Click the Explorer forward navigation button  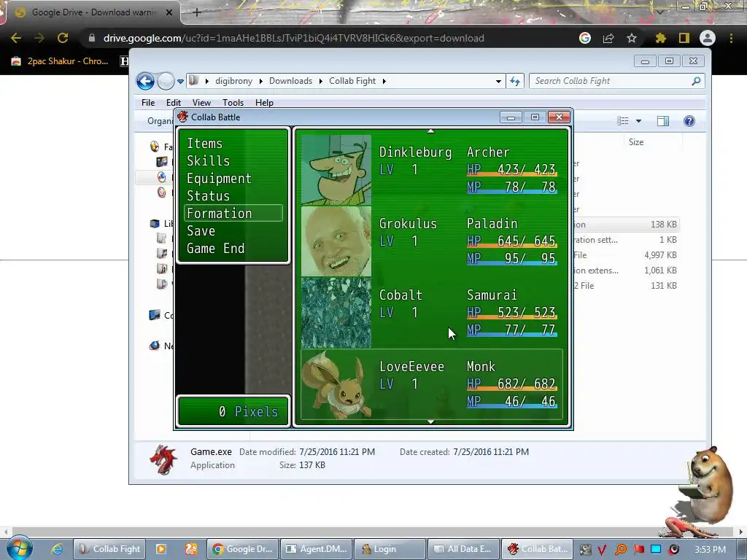click(166, 81)
